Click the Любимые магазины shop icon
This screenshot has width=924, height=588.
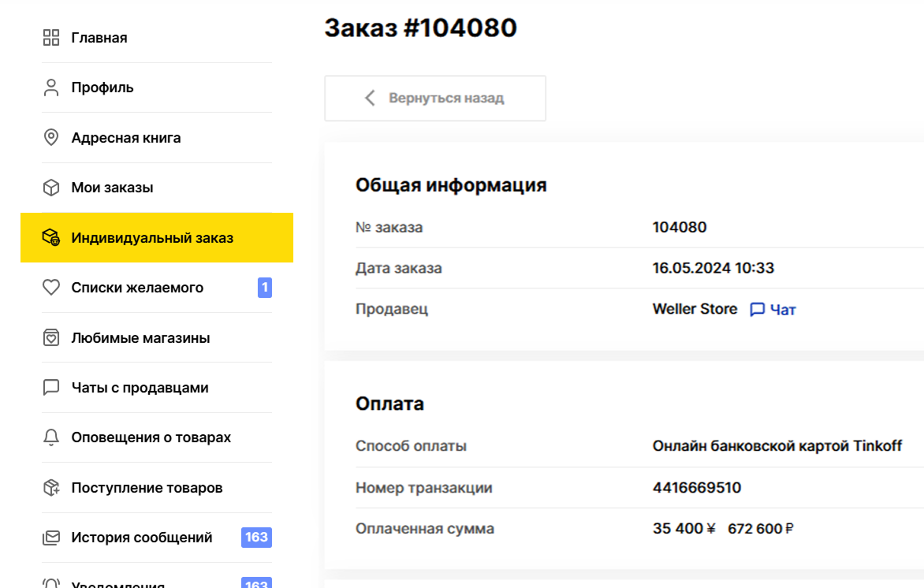pyautogui.click(x=50, y=337)
